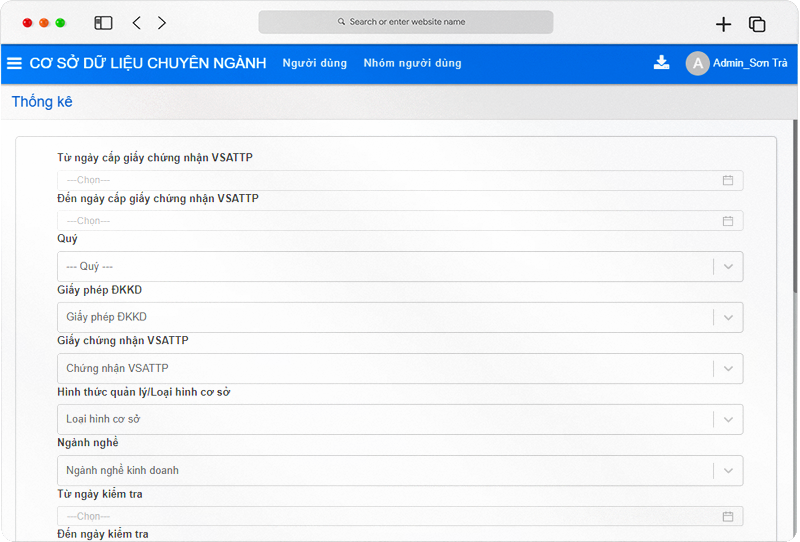Open the hamburger navigation menu
The image size is (800, 542).
[14, 63]
